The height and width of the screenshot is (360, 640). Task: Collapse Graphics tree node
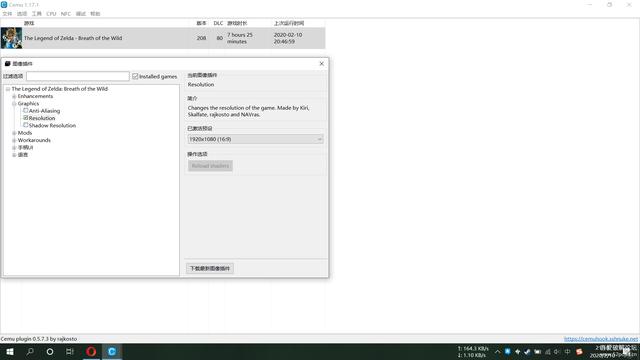(14, 104)
